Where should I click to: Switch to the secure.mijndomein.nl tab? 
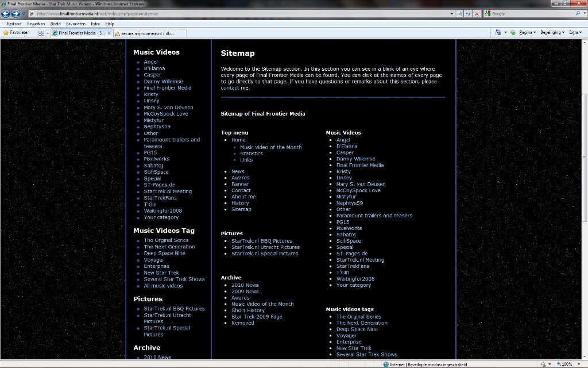(x=144, y=33)
